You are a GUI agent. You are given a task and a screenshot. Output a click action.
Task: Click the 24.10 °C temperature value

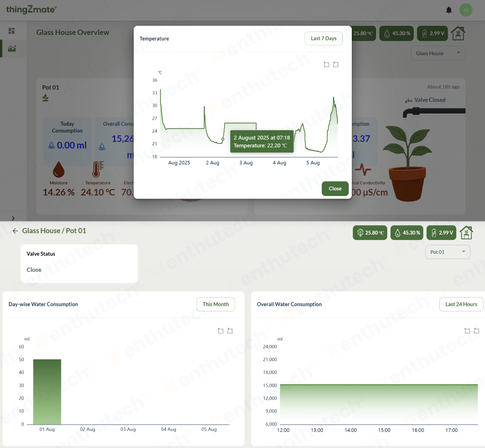coord(98,192)
